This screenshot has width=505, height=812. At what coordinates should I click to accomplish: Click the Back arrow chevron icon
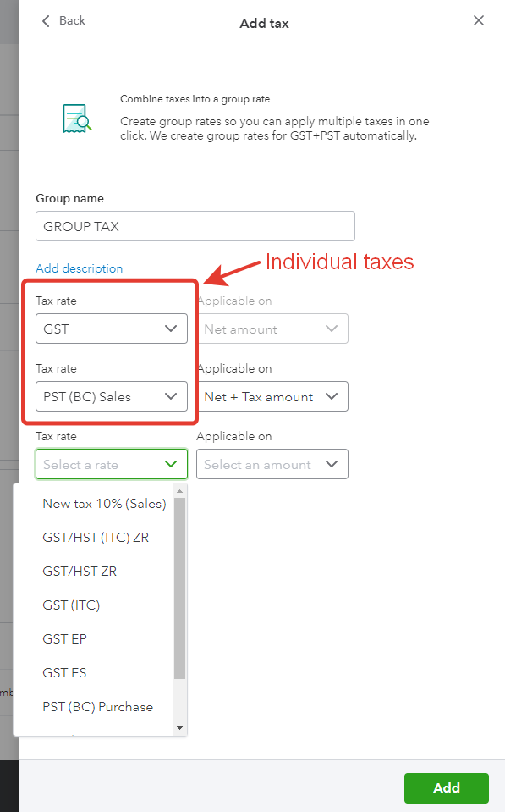coord(46,20)
